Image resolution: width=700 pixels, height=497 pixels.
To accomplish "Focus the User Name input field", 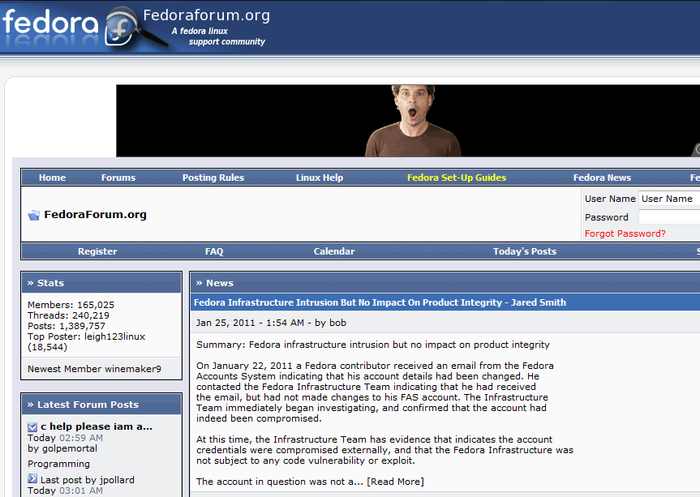I will click(669, 199).
